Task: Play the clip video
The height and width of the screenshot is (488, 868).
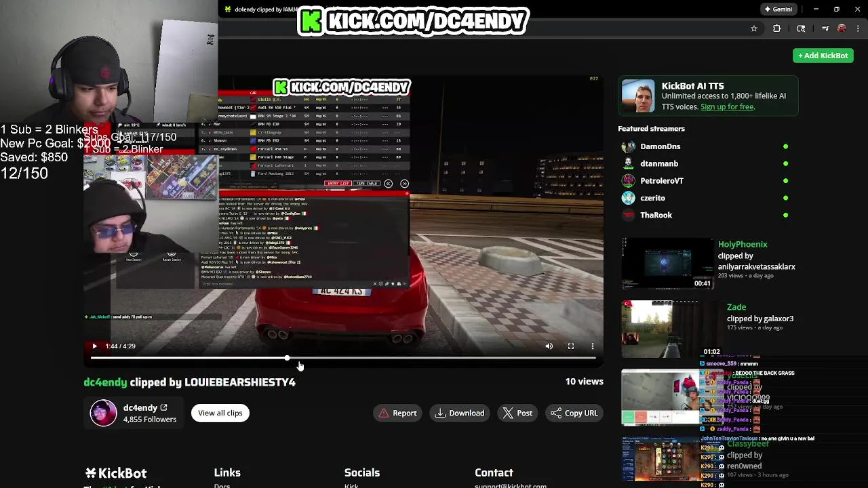Action: (94, 346)
